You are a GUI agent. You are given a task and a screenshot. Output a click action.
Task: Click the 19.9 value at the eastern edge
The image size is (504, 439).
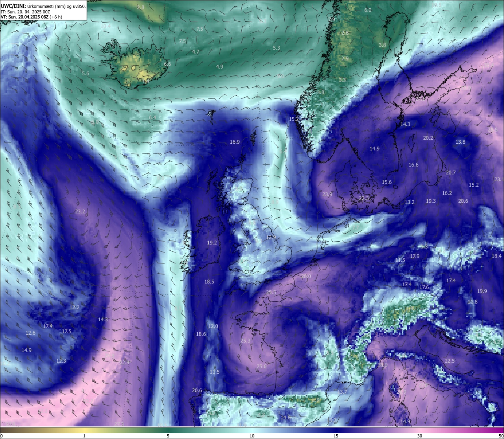[x=482, y=291]
